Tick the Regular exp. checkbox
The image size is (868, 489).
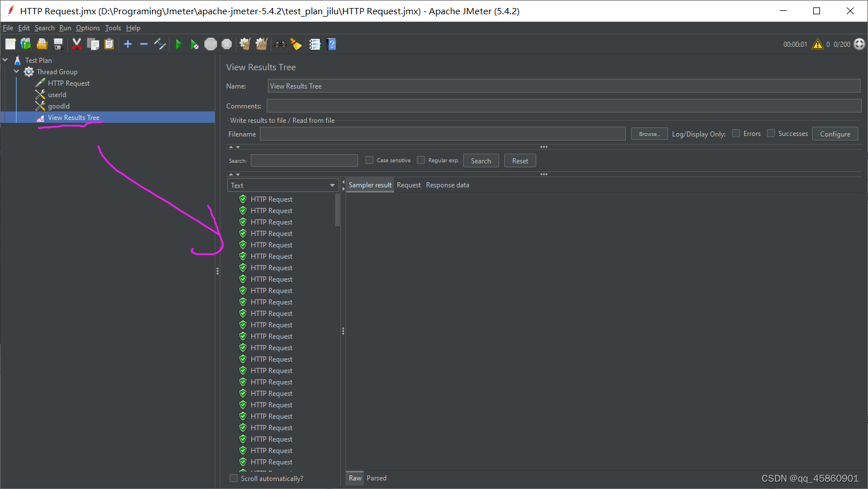[x=421, y=160]
